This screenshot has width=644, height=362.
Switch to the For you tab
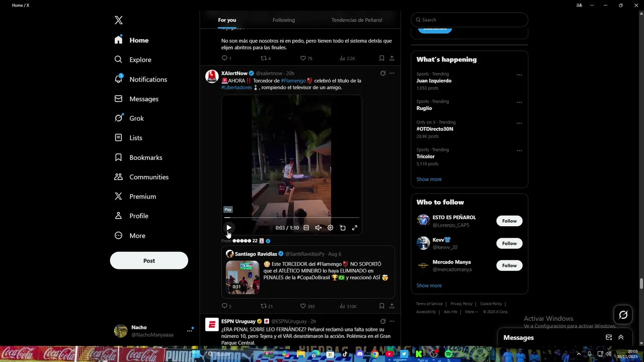tap(227, 20)
